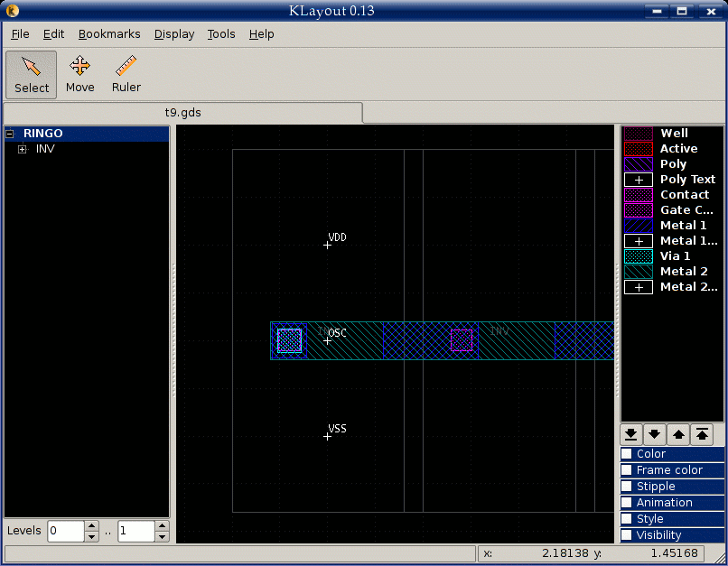728x566 pixels.
Task: Open the Bookmarks menu
Action: [109, 34]
